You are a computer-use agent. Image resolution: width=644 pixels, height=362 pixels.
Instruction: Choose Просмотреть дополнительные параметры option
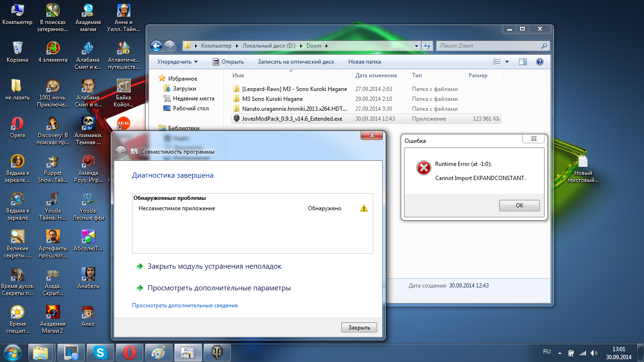[219, 288]
